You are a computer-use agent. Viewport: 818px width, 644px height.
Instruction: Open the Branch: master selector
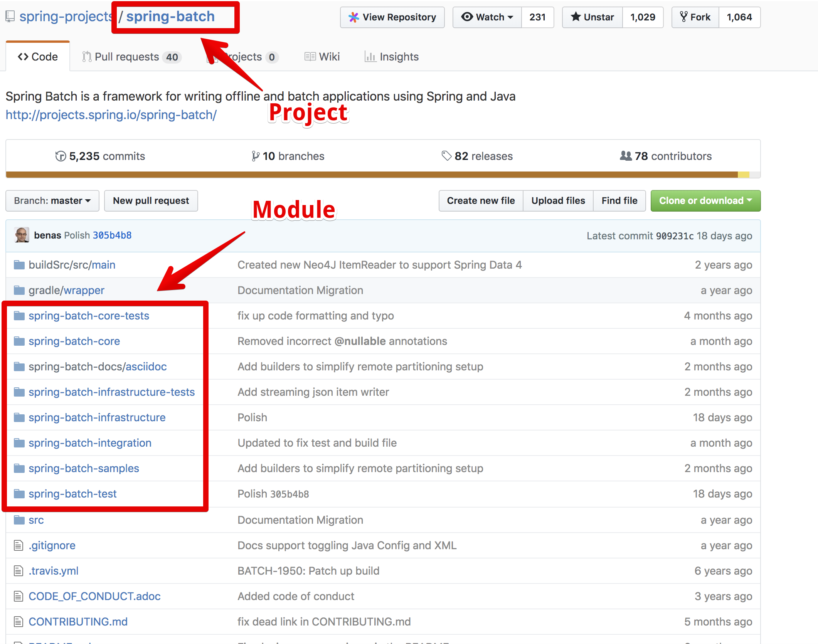(52, 201)
